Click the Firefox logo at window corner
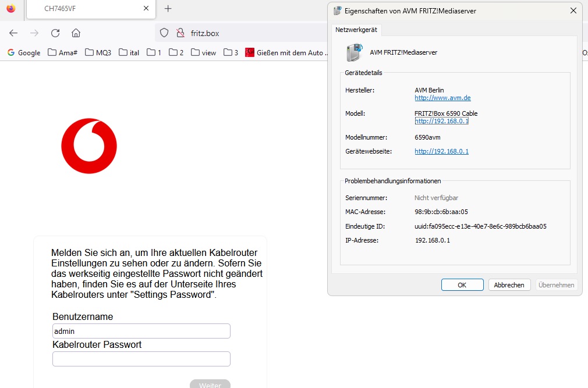Image resolution: width=588 pixels, height=388 pixels. (11, 8)
